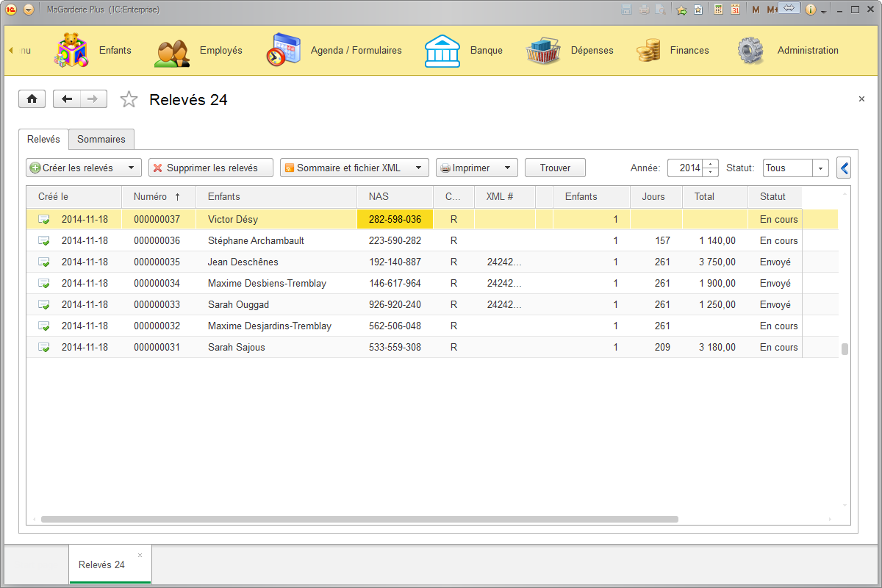Open the Statut filter dropdown
The image size is (882, 588).
821,168
